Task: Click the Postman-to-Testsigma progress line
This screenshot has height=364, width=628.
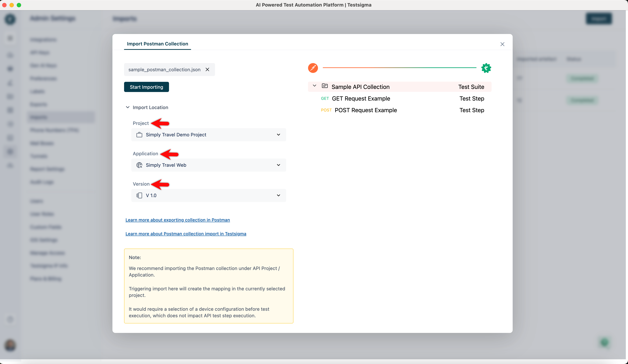Action: [x=399, y=68]
